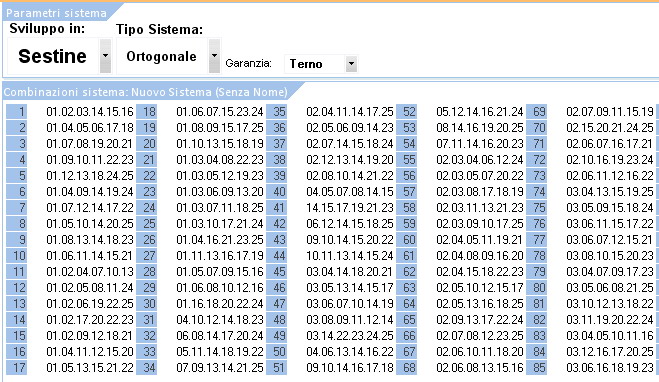Select combination 01.05.13.15.21.22
Image resolution: width=659 pixels, height=382 pixels.
[90, 368]
